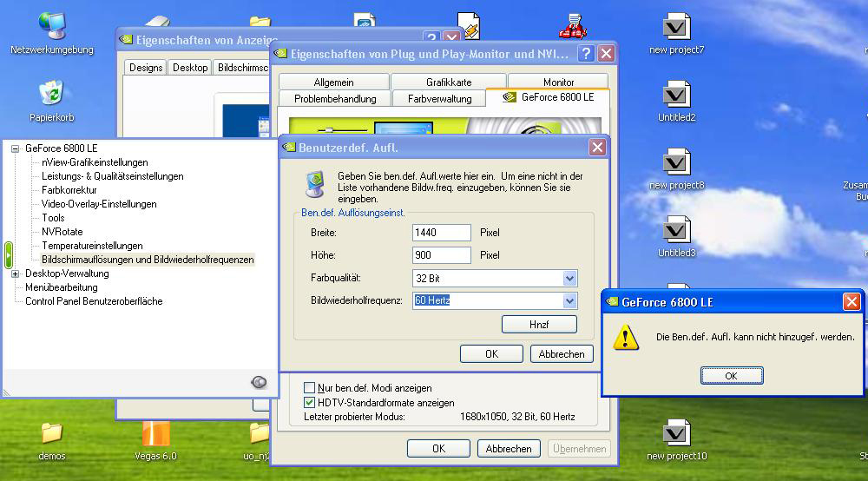Collapse the GeForce 6800 LE tree node
Image resolution: width=868 pixels, height=481 pixels.
coord(15,148)
